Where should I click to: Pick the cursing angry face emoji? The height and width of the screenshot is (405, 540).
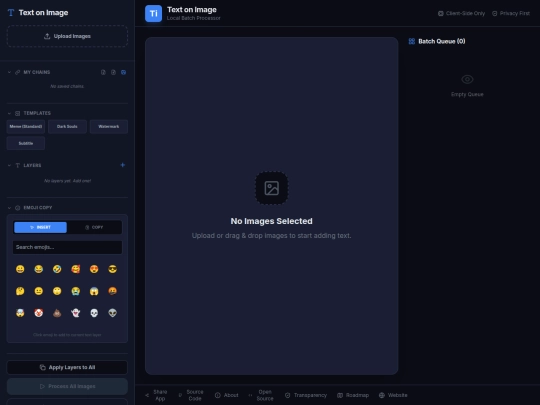(113, 291)
